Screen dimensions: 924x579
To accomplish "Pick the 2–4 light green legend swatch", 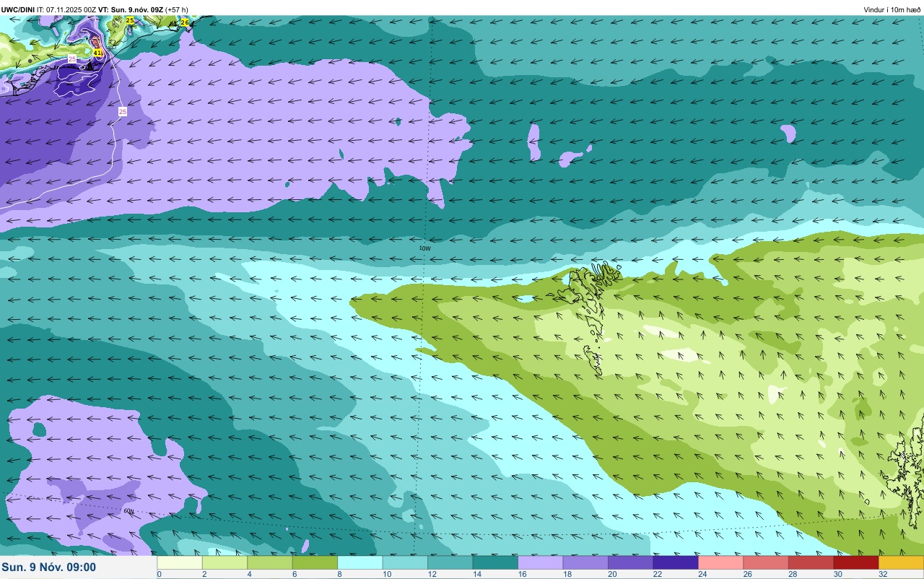I will coord(225,562).
